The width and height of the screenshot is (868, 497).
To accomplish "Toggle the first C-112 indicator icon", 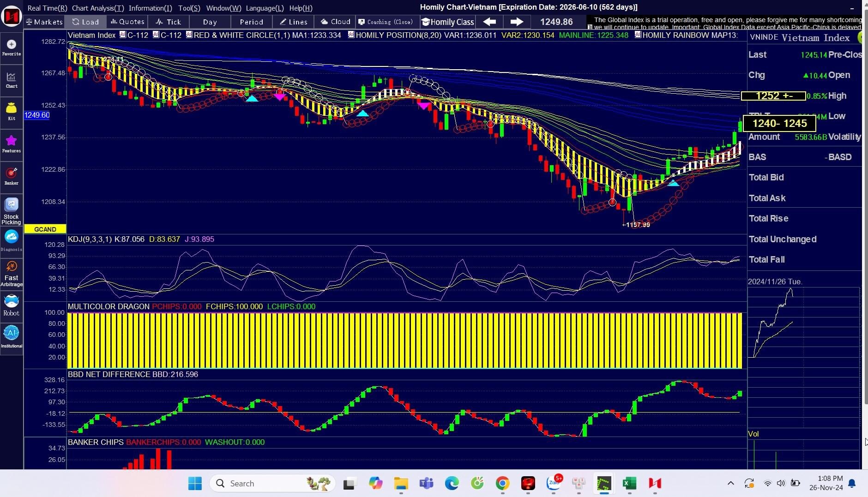I will 123,35.
